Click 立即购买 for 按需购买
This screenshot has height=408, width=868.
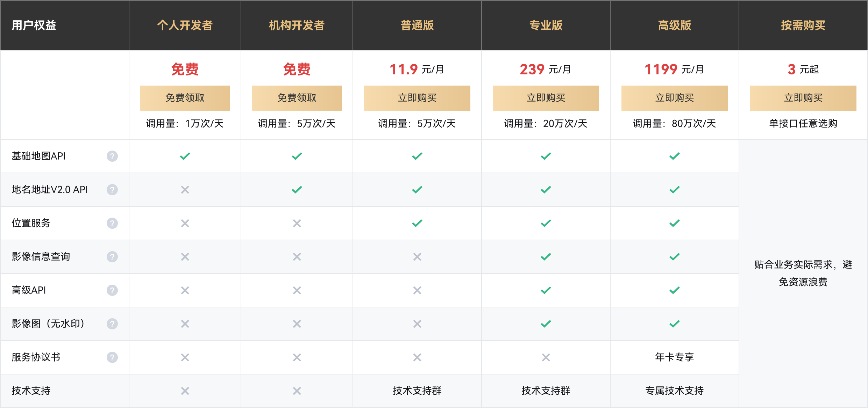click(803, 98)
